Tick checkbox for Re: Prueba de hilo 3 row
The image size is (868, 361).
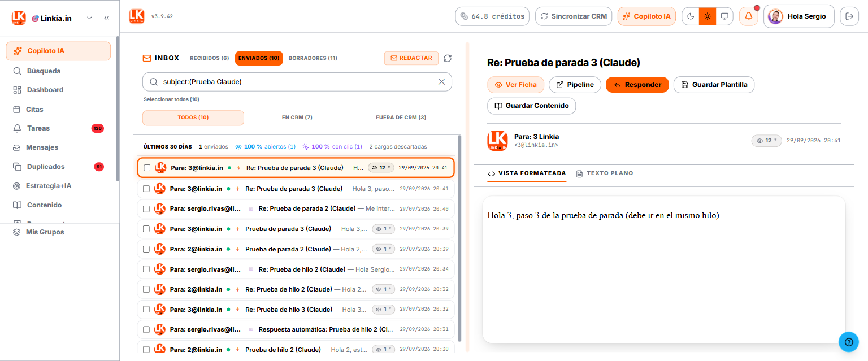[146, 310]
